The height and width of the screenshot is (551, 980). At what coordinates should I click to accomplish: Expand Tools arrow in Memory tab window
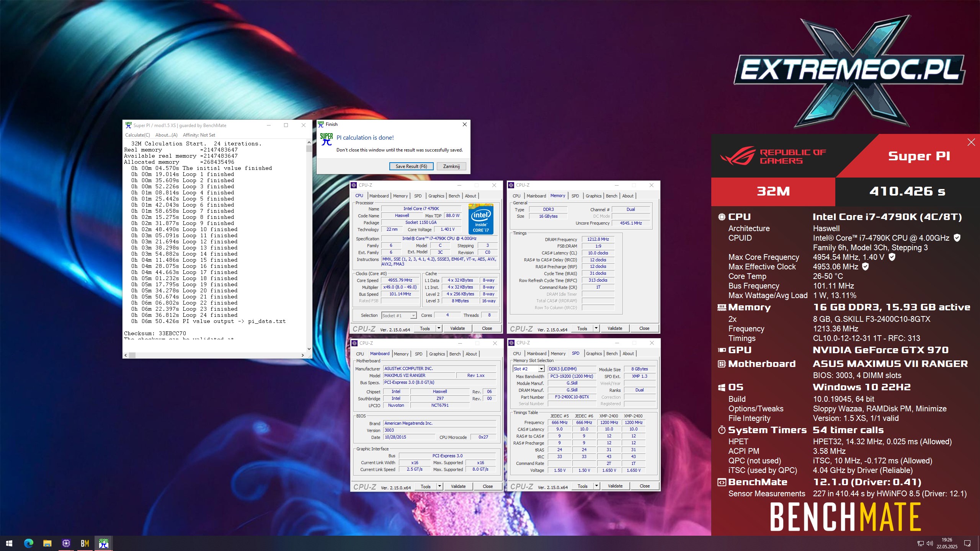tap(596, 328)
